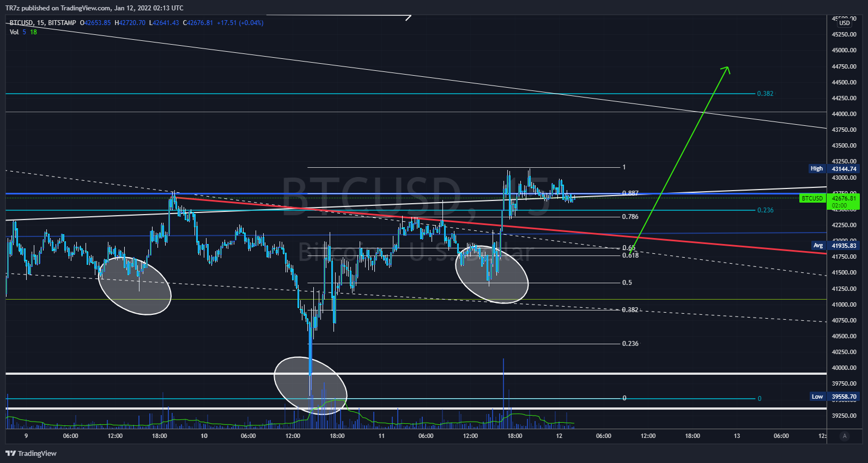Screen dimensions: 868x463
Task: Click the date label 13 on the time axis
Action: click(737, 436)
